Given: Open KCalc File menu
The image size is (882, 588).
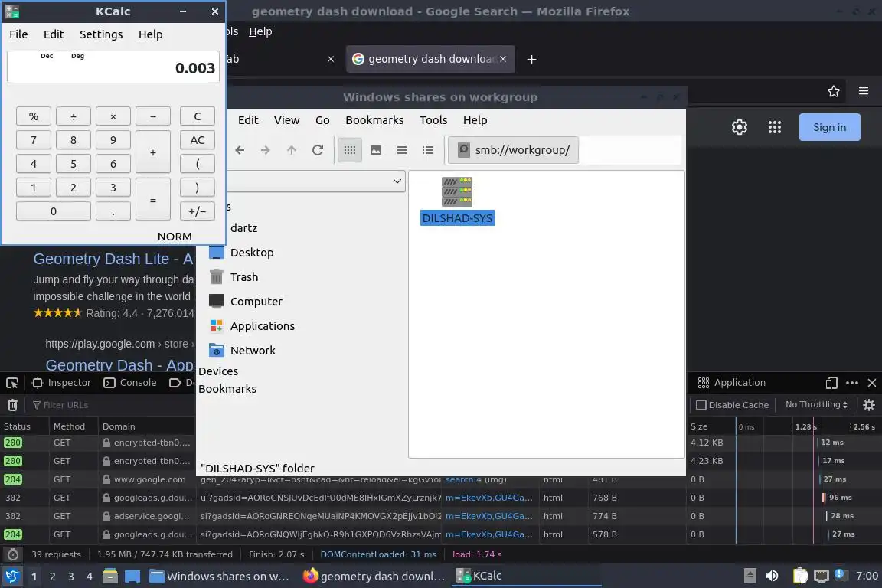Looking at the screenshot, I should 18,34.
